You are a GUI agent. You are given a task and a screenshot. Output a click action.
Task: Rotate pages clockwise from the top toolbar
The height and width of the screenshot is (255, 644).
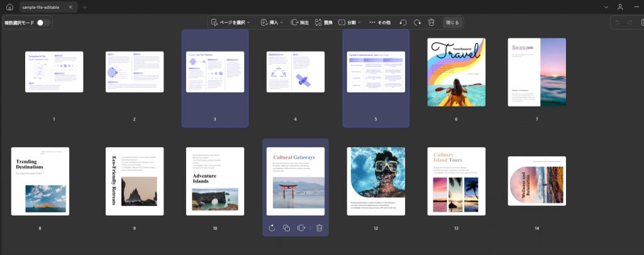point(418,22)
